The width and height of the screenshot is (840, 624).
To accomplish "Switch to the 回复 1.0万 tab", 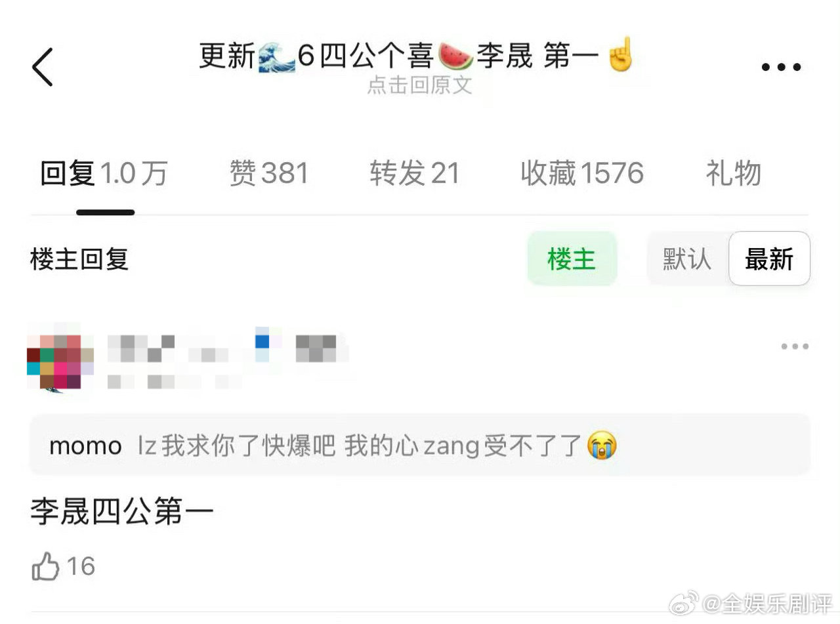I will (104, 174).
